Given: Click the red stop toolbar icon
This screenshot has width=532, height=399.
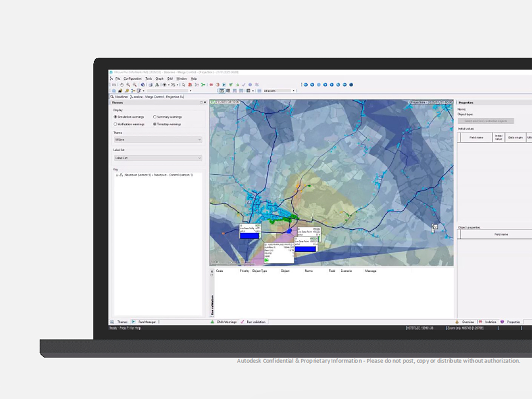Looking at the screenshot, I should point(211,85).
